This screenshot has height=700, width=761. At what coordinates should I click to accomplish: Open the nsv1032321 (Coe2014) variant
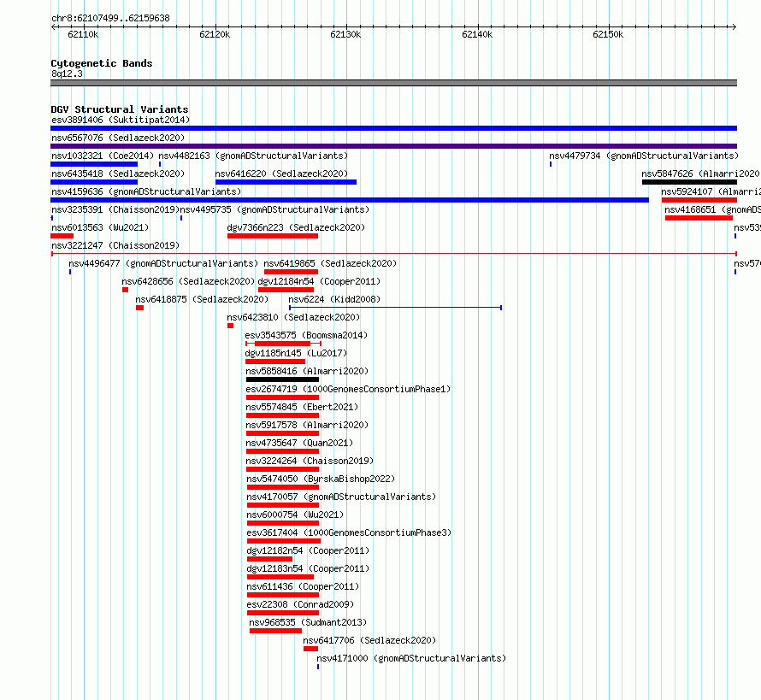click(103, 156)
